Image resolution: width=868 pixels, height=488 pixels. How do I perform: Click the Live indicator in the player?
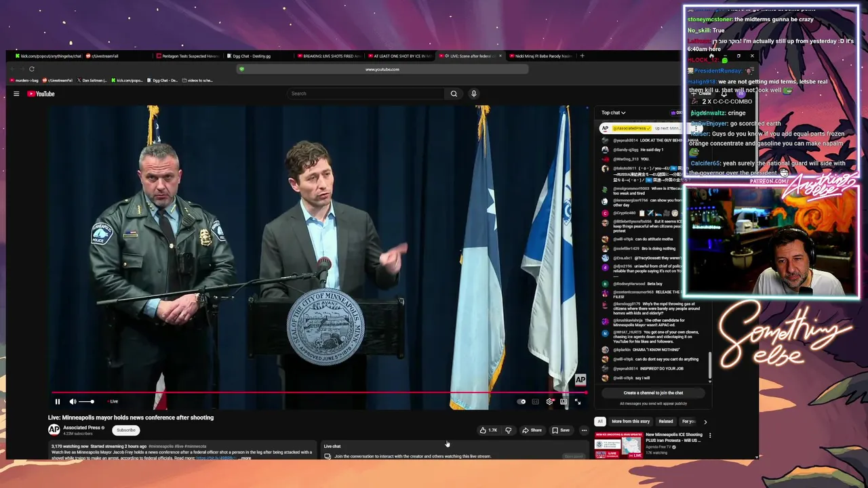point(112,401)
